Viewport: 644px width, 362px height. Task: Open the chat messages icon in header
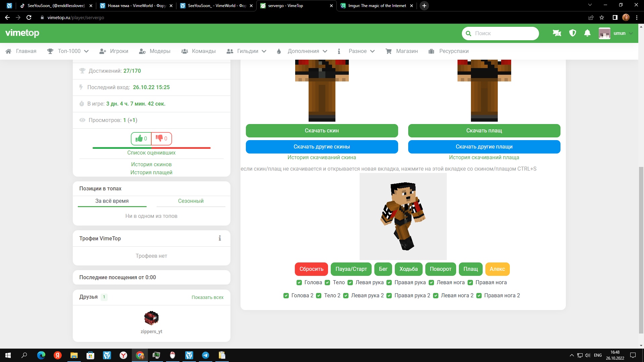point(557,33)
